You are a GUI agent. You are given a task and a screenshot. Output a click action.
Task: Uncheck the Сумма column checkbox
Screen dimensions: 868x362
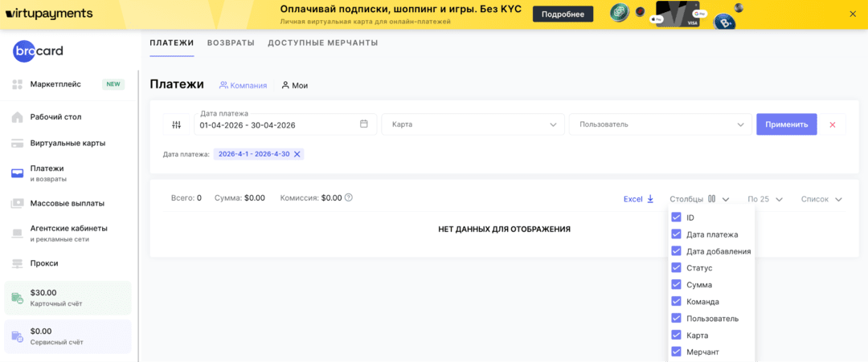676,285
